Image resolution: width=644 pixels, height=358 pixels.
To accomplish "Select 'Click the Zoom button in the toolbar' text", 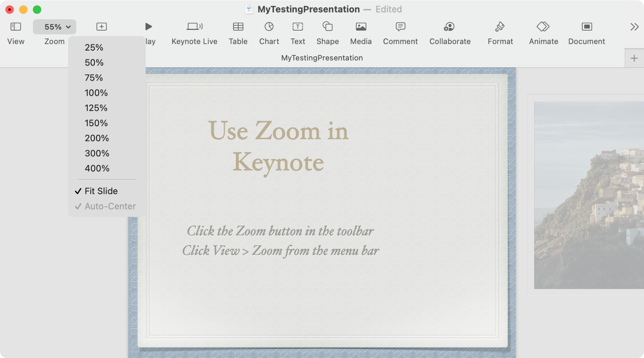I will (x=280, y=231).
